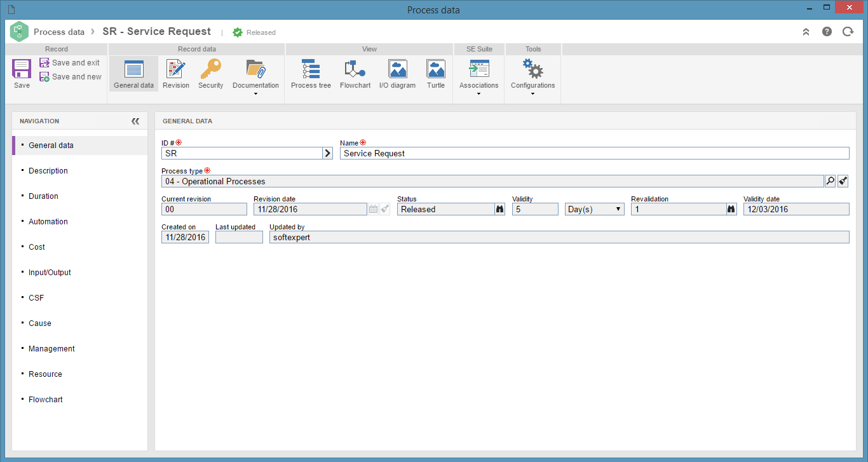This screenshot has width=868, height=462.
Task: Open the Day(s) unit dropdown
Action: (x=595, y=209)
